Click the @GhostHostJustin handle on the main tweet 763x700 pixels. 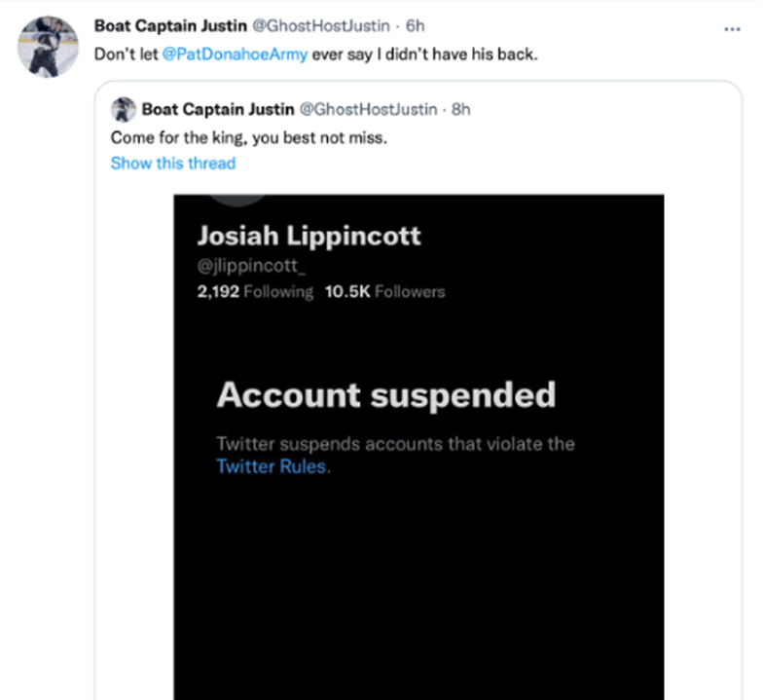pos(321,25)
